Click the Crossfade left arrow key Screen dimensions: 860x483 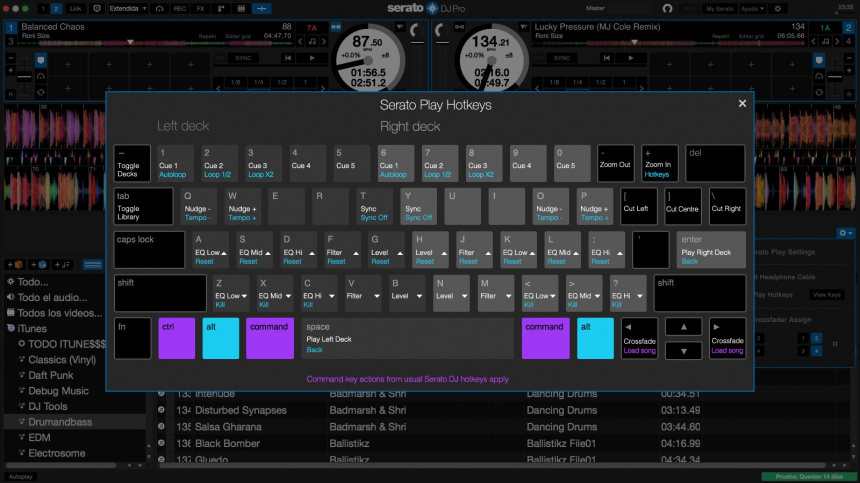[x=641, y=339]
